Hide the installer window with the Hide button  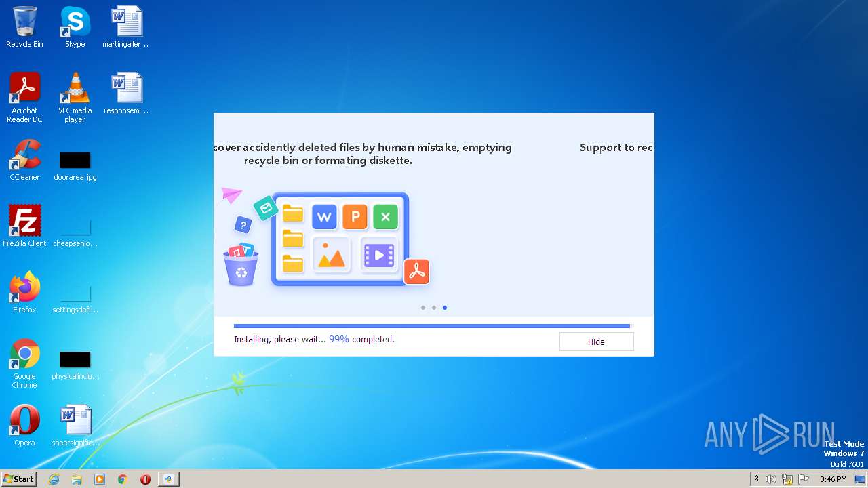pyautogui.click(x=596, y=342)
